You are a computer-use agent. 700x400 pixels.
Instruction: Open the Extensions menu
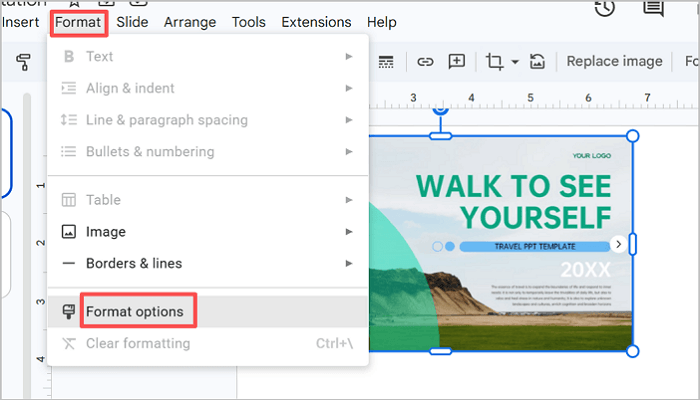pos(316,22)
